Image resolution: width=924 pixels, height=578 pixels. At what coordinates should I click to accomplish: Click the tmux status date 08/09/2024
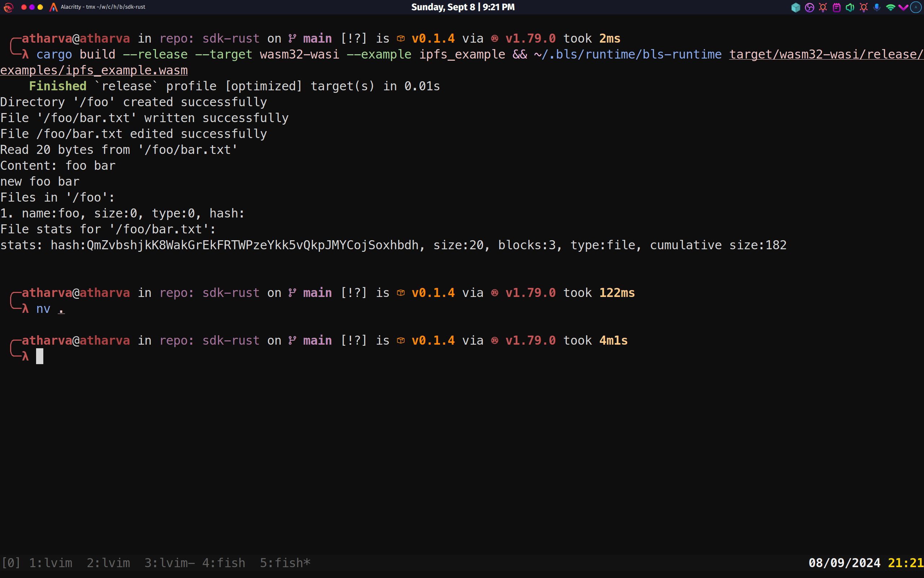845,563
